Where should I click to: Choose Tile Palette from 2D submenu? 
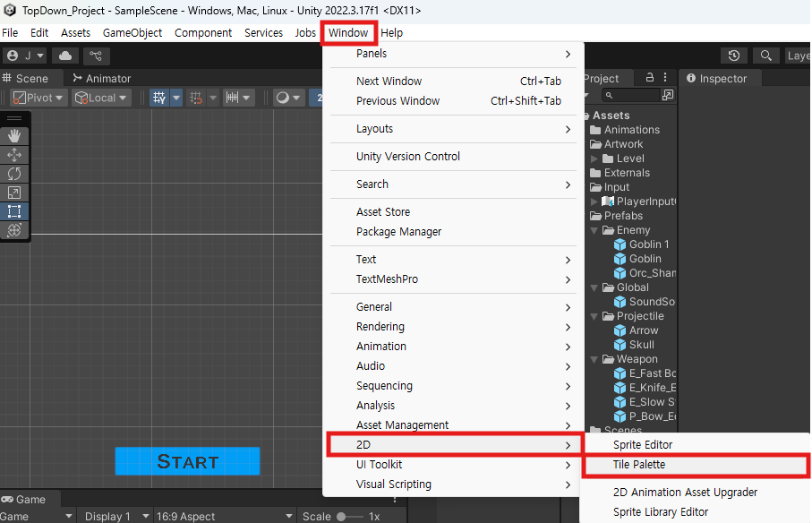(695, 465)
